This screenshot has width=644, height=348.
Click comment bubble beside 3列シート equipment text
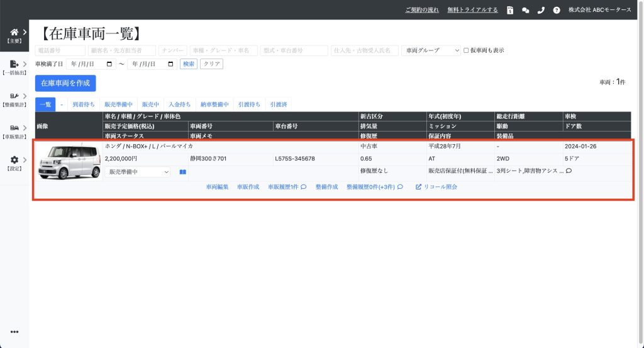569,171
